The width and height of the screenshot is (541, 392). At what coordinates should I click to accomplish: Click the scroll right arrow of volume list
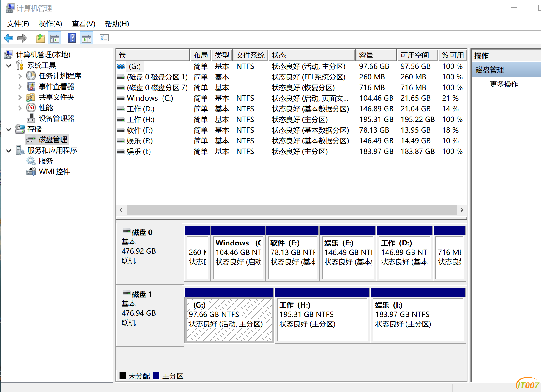point(462,210)
